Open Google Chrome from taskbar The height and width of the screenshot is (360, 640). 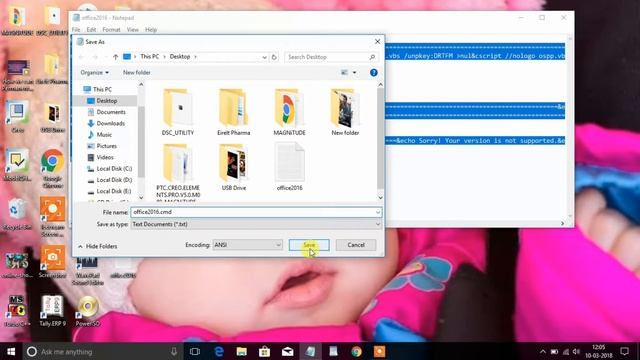pyautogui.click(x=356, y=351)
